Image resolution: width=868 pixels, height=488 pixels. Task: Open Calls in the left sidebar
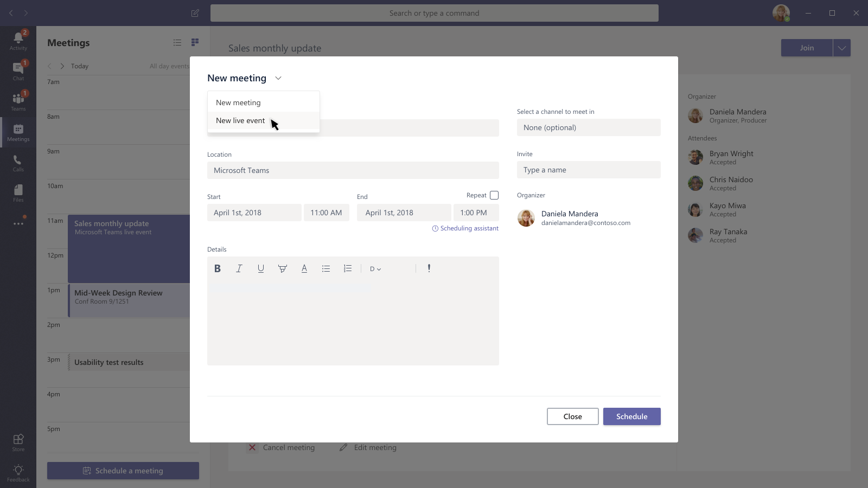[x=18, y=163]
